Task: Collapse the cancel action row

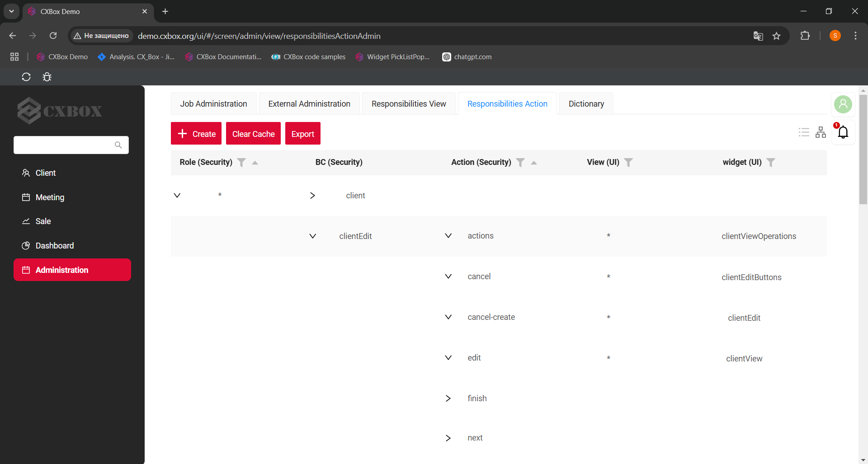Action: point(448,277)
